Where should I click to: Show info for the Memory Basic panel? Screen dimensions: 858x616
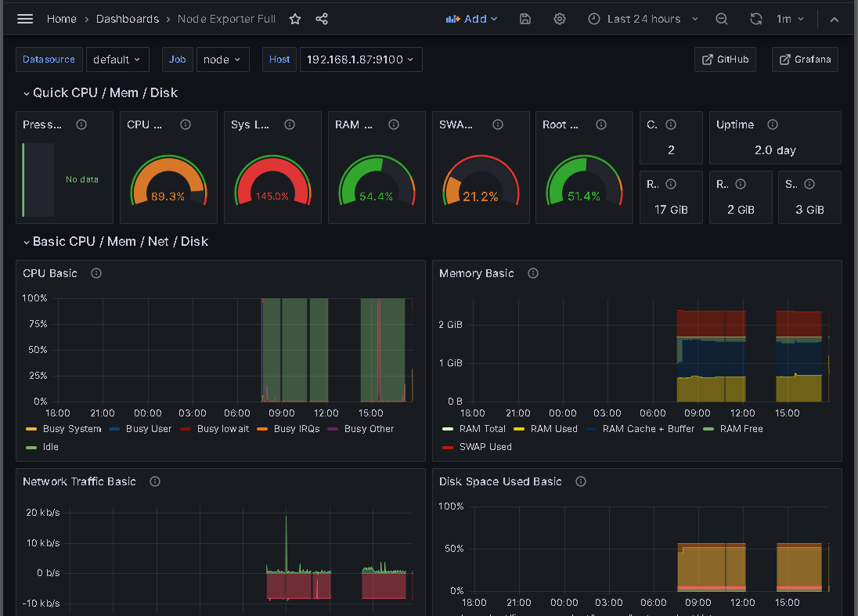coord(533,273)
